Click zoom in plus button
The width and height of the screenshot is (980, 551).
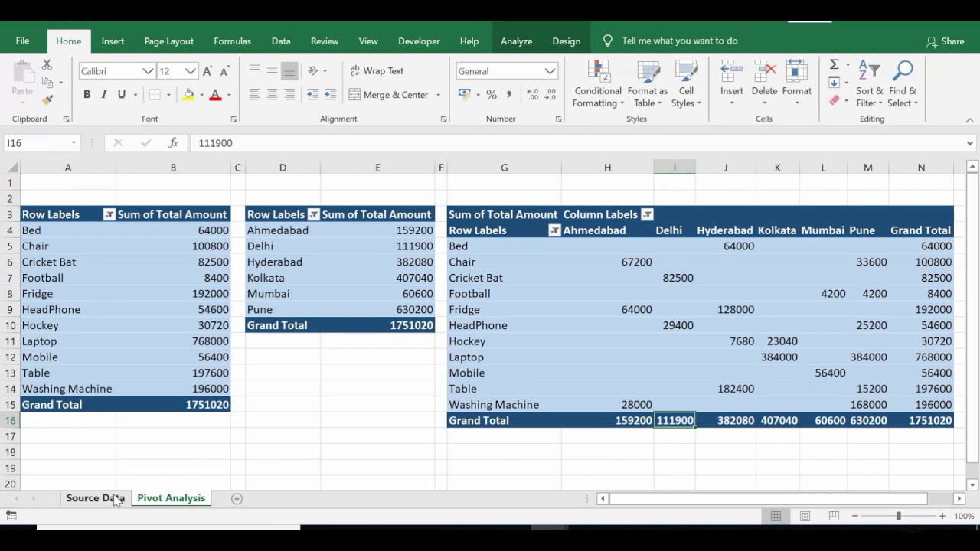[942, 516]
